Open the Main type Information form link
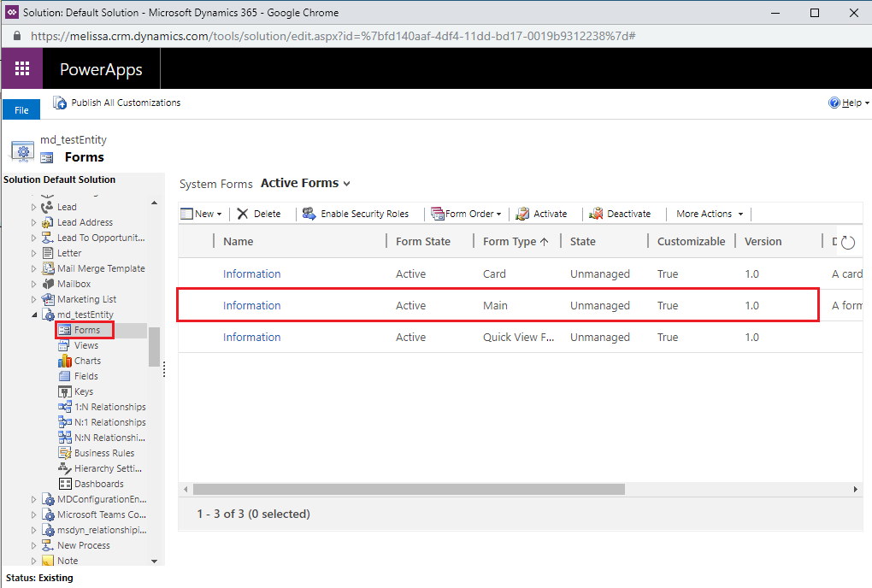Screen dimensions: 872x588 coord(252,306)
